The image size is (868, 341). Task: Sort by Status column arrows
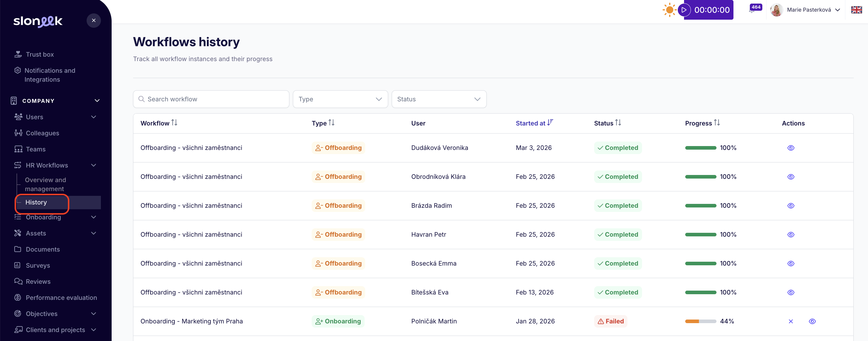point(618,123)
